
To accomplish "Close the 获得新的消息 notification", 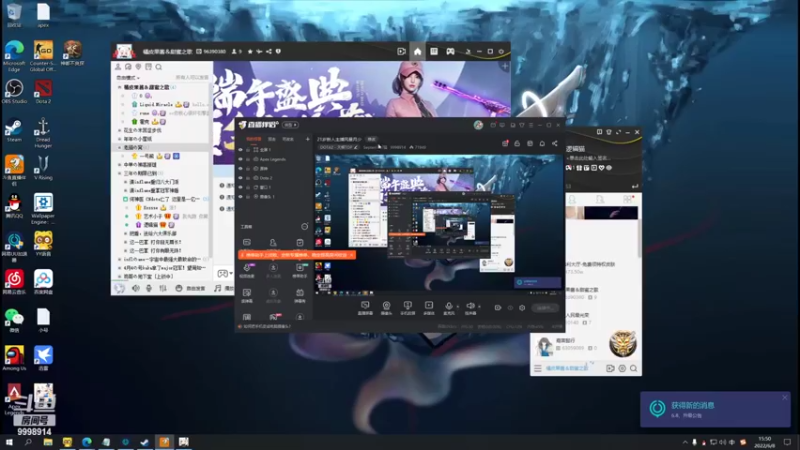I will pyautogui.click(x=785, y=397).
